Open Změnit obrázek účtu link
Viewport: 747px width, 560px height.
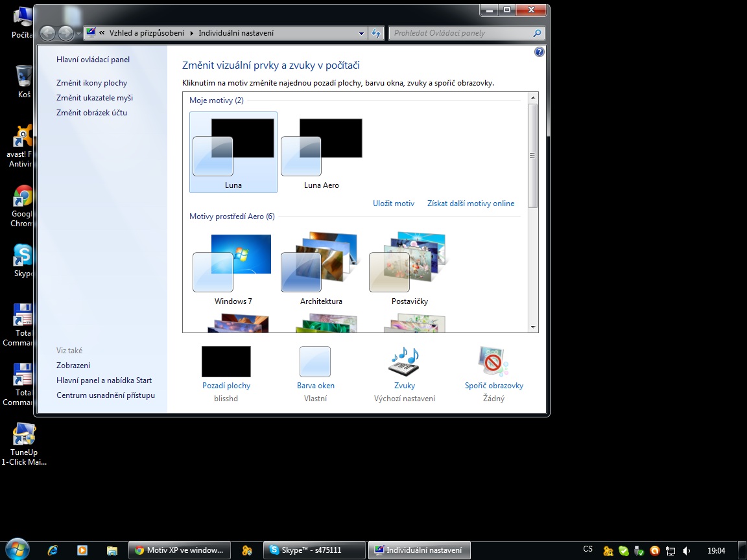coord(91,112)
